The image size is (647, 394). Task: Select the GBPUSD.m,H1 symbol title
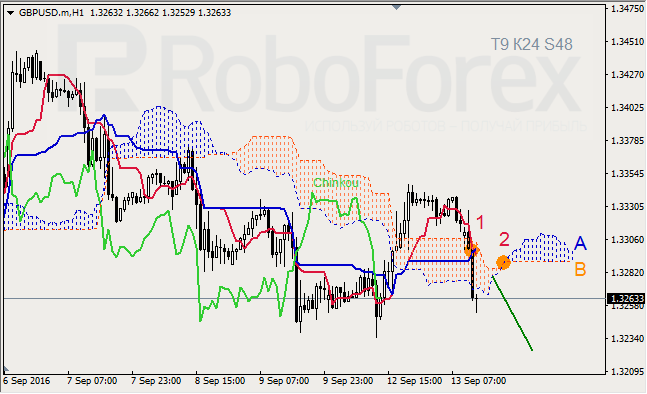tap(51, 13)
